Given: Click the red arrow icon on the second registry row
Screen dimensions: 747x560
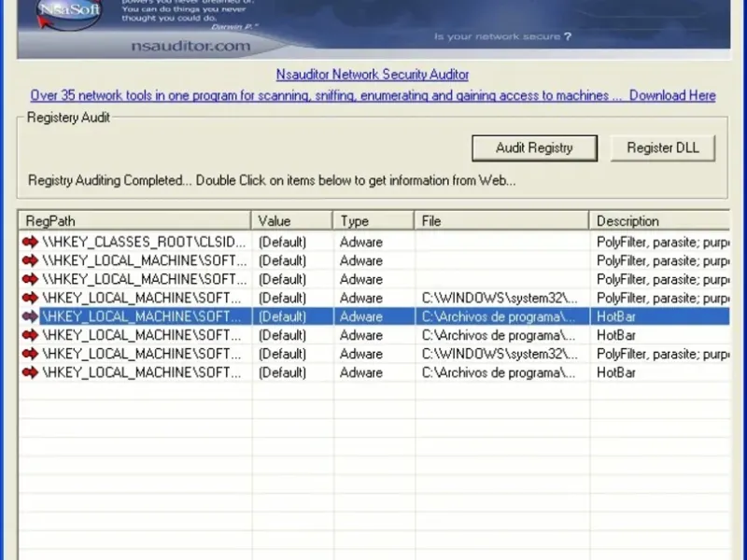Looking at the screenshot, I should coord(30,260).
